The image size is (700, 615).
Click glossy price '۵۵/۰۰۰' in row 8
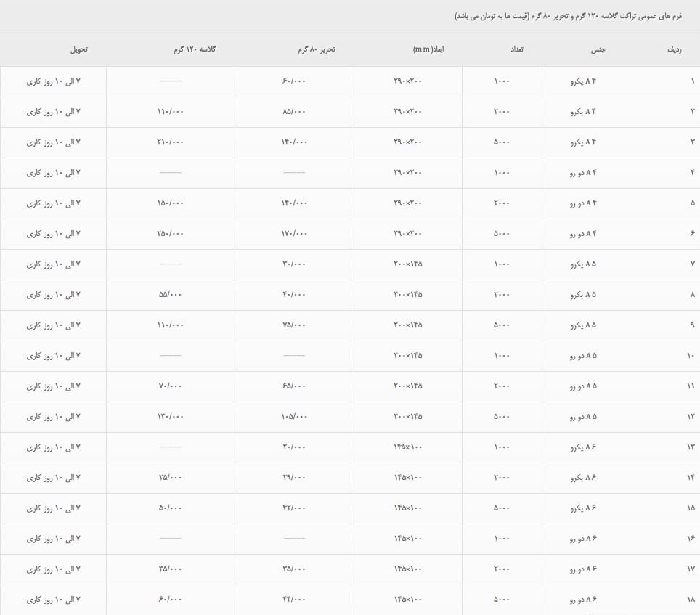tap(170, 295)
